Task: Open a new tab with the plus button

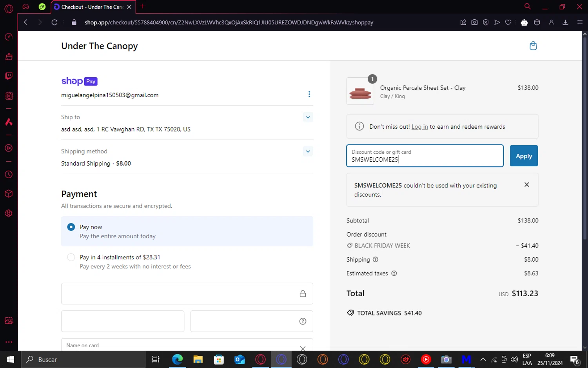Action: (x=142, y=6)
